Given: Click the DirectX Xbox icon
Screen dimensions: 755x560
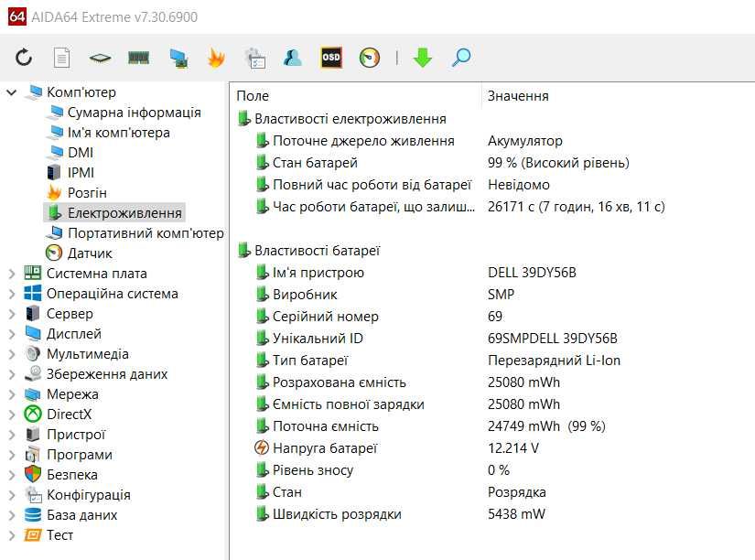Looking at the screenshot, I should point(33,415).
